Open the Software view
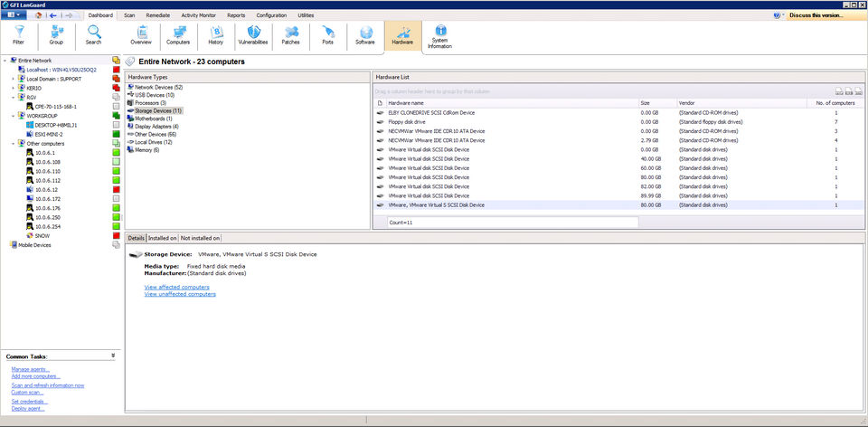Image resolution: width=868 pixels, height=427 pixels. [x=365, y=36]
